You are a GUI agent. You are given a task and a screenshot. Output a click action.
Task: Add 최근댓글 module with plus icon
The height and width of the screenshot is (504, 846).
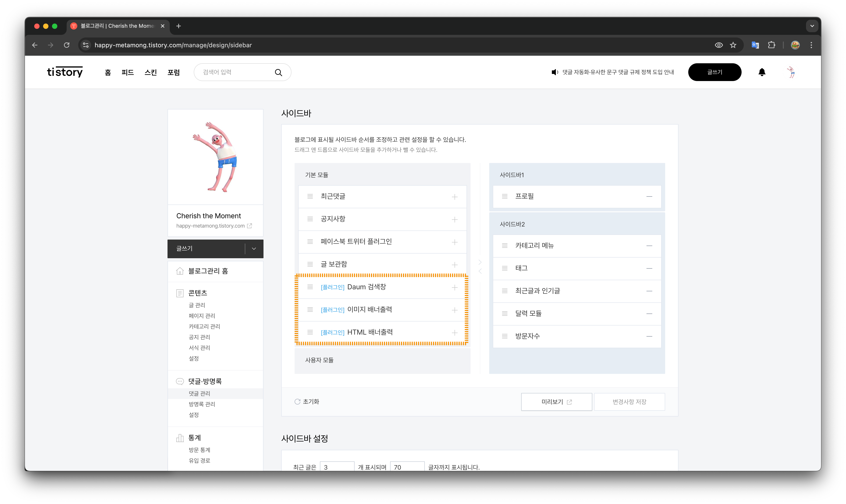coord(454,197)
